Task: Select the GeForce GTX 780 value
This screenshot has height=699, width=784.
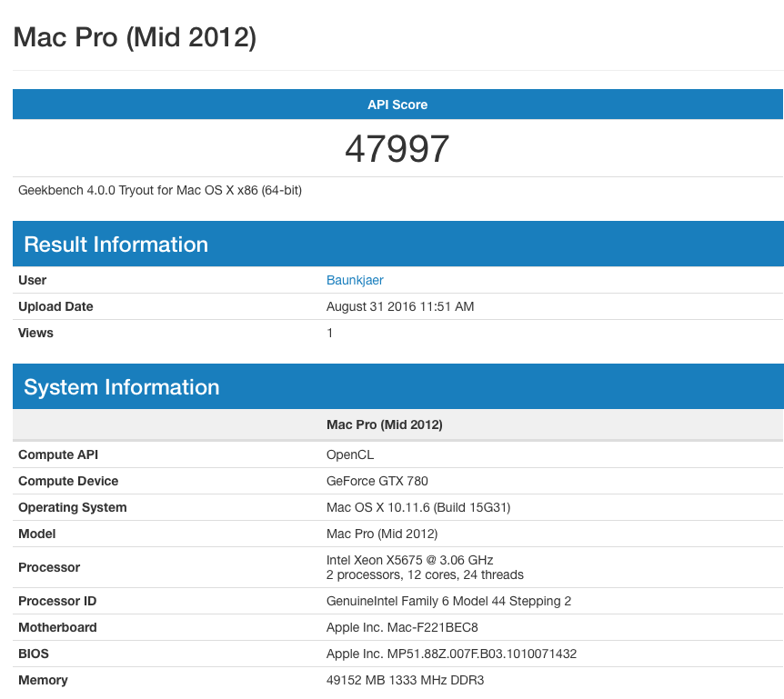Action: 377,481
